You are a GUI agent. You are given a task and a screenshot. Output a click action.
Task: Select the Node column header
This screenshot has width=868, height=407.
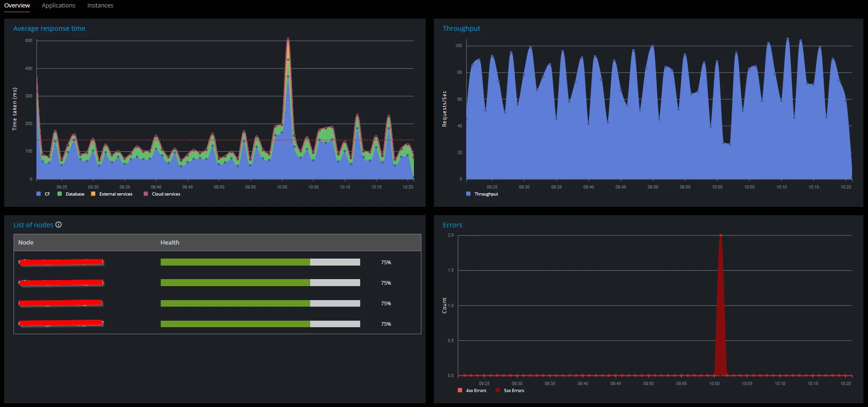coord(26,242)
